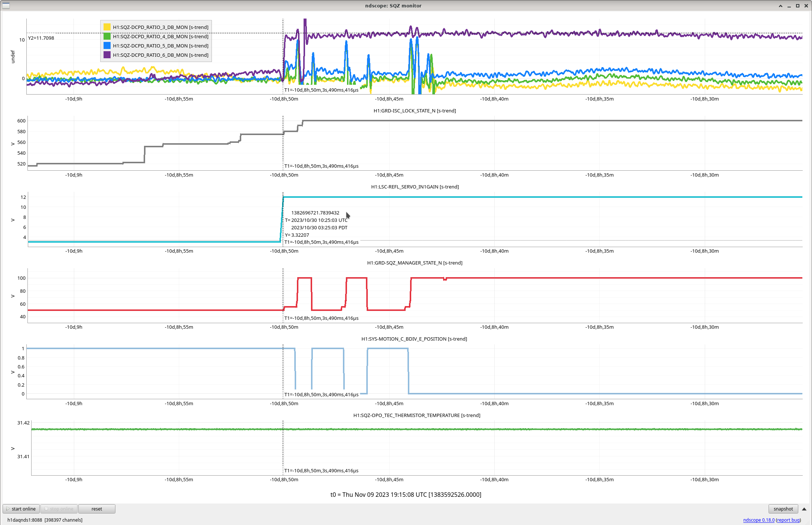Click the shade window up-arrow icon
Image resolution: width=812 pixels, height=525 pixels.
[x=780, y=6]
